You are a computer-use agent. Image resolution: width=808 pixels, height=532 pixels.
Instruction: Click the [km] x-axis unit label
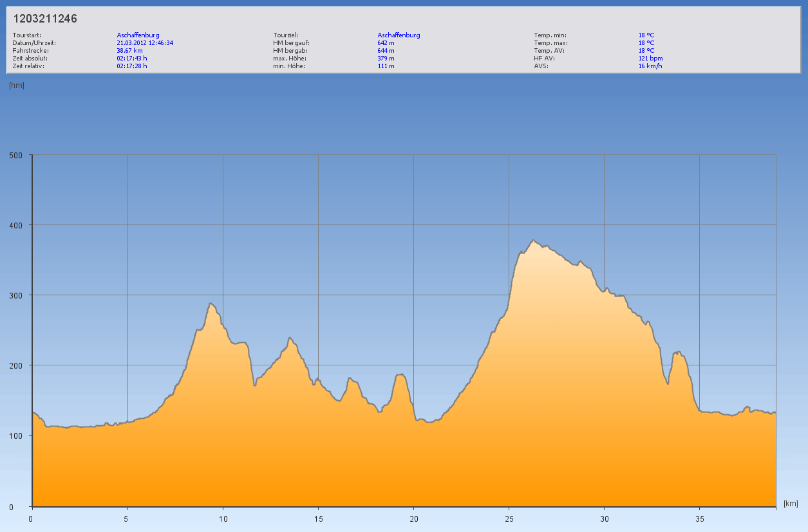click(x=791, y=503)
